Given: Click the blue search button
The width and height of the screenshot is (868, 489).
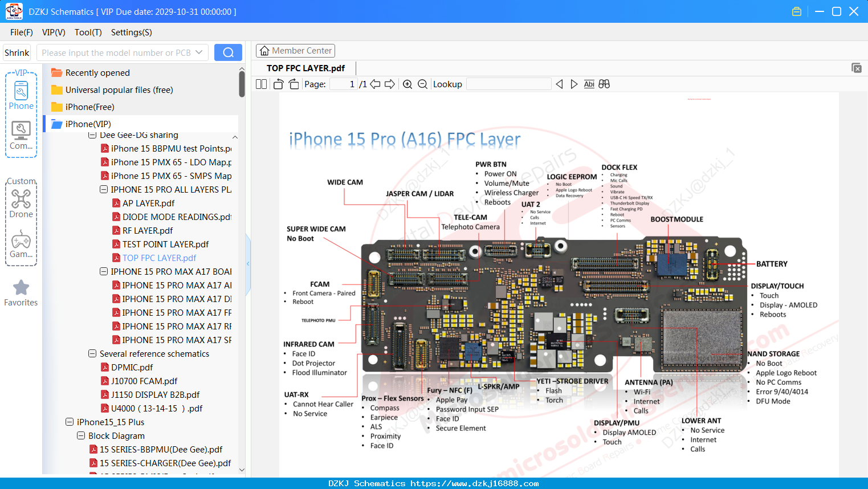Looking at the screenshot, I should point(228,52).
